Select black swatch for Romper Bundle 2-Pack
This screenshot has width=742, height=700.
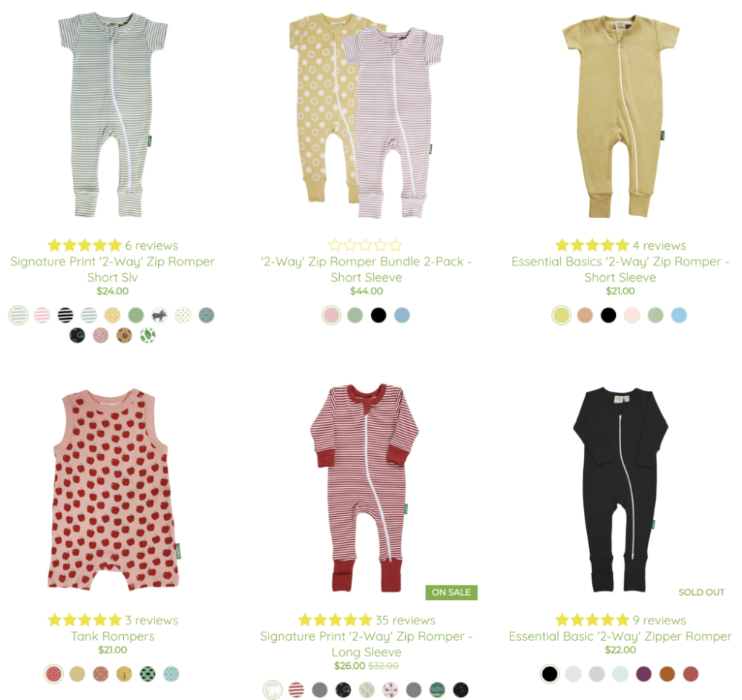click(x=378, y=315)
